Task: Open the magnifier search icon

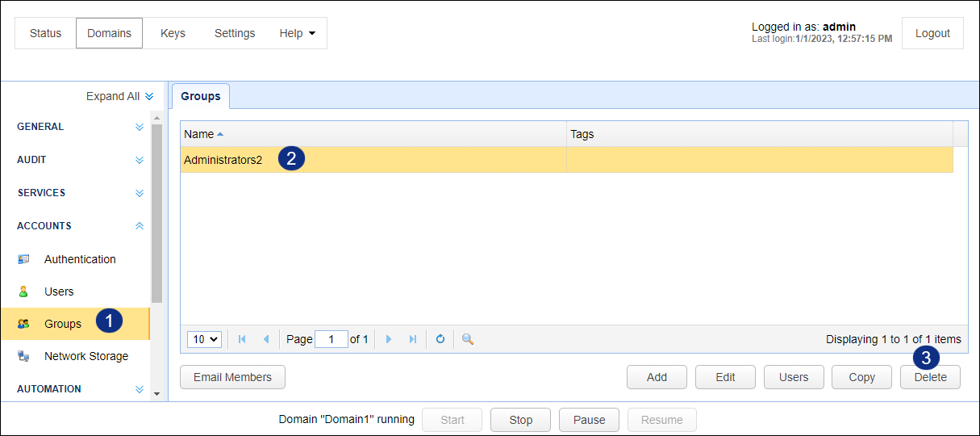Action: (467, 339)
